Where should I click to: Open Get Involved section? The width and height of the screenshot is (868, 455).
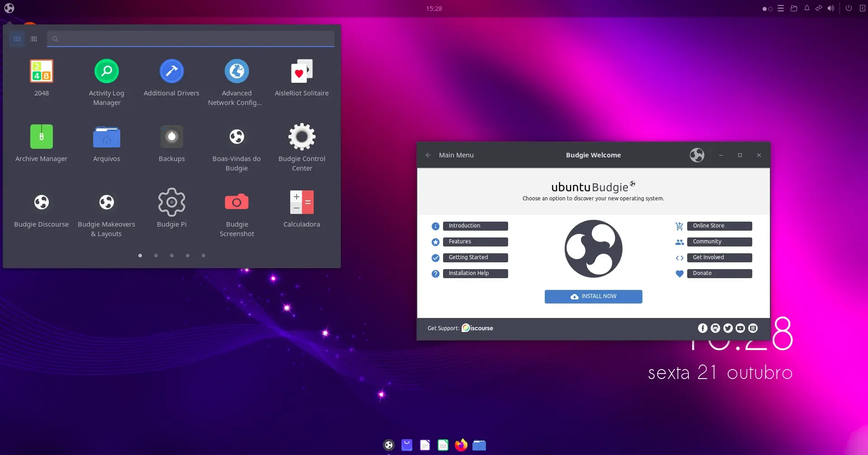coord(720,258)
